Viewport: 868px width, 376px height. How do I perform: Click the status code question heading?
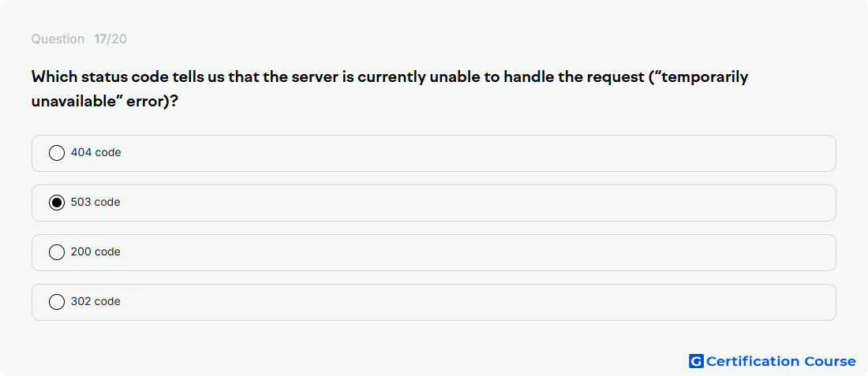pyautogui.click(x=390, y=89)
